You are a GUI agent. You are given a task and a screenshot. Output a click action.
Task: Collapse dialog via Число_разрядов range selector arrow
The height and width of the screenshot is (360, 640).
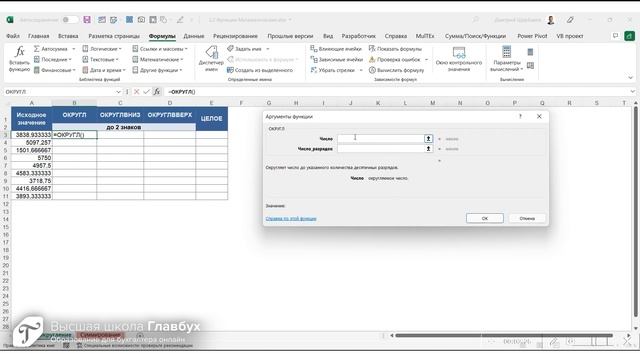pos(428,149)
